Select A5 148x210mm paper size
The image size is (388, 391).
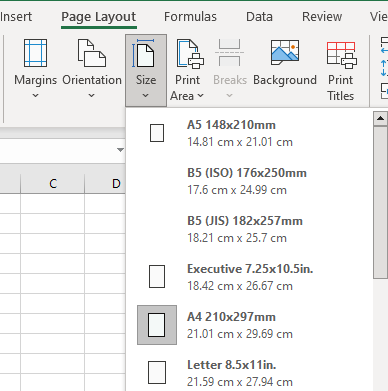249,133
